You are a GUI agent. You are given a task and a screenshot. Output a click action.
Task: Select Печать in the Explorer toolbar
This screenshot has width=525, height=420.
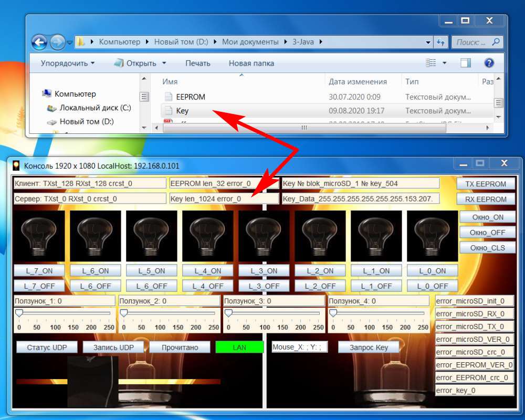click(x=197, y=63)
